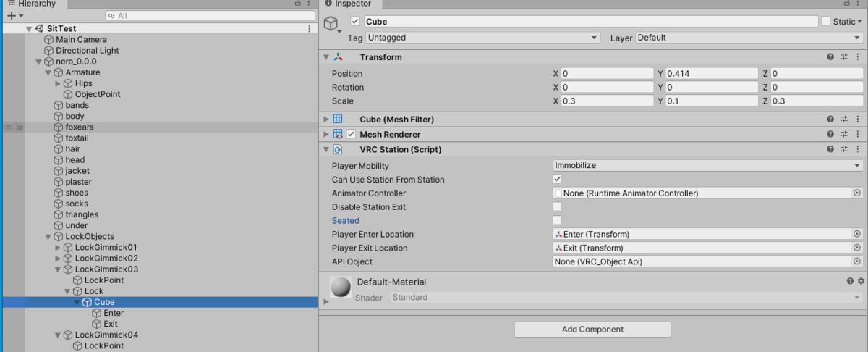Open VRC Station preset icon

pos(844,150)
